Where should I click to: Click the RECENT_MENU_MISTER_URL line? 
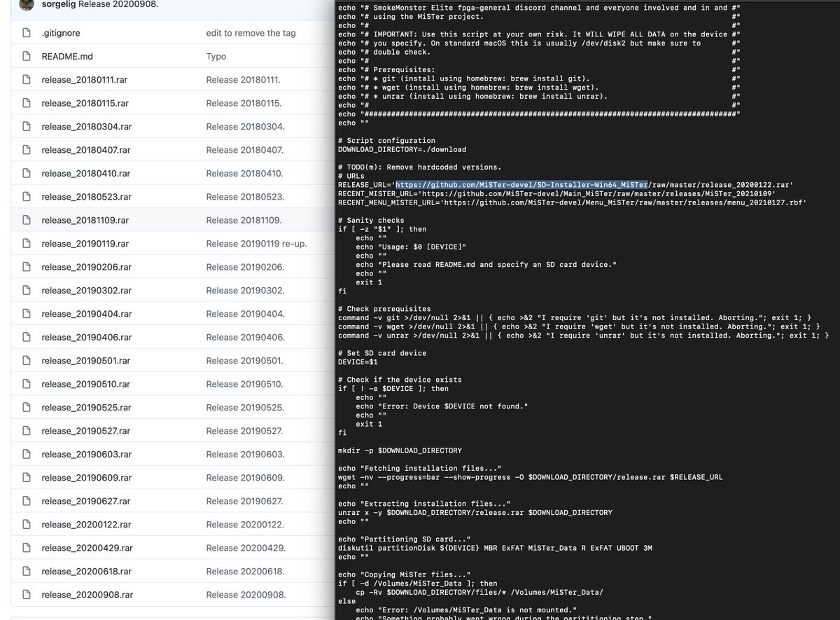(573, 202)
